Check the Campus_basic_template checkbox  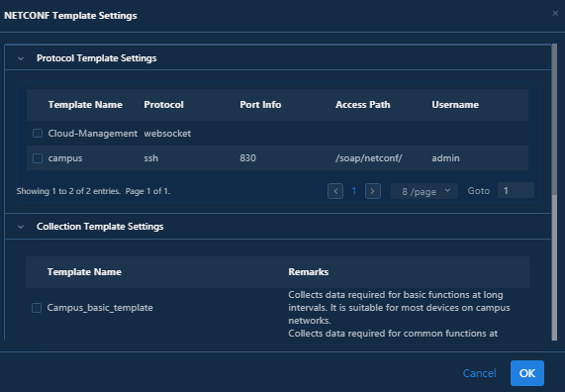coord(37,308)
